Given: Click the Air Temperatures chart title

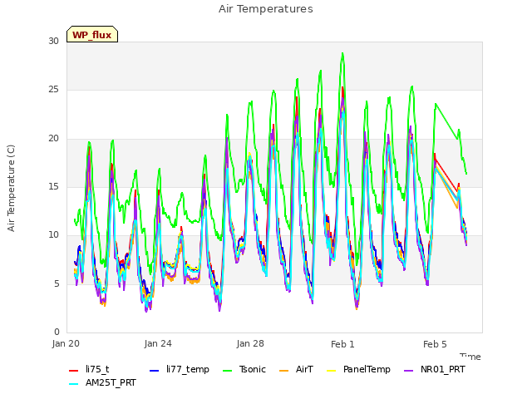Looking at the screenshot, I should (x=266, y=9).
